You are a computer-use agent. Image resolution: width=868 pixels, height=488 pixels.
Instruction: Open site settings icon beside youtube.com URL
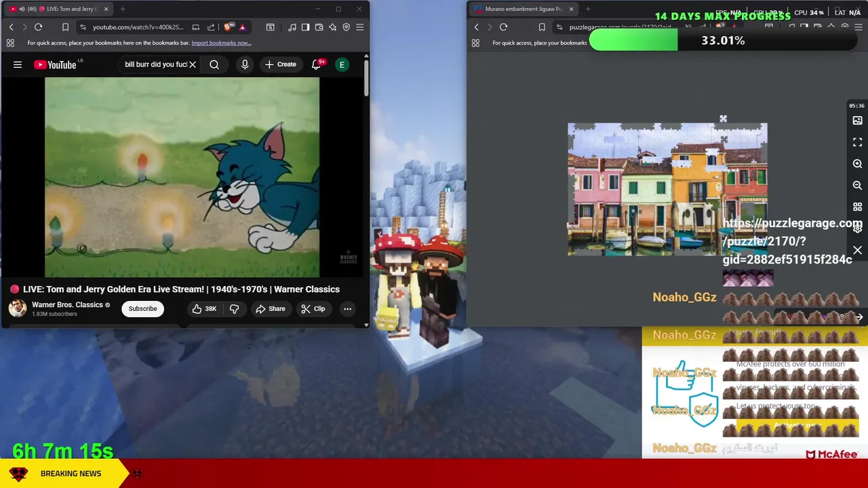point(83,27)
